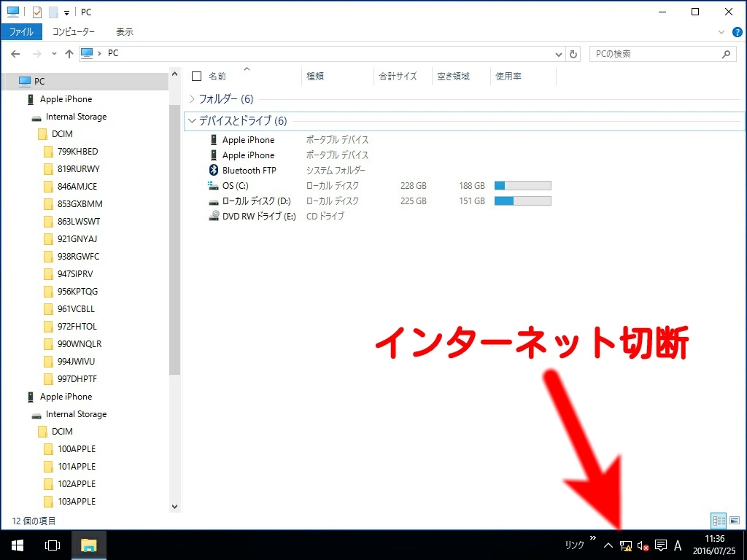747x560 pixels.
Task: Sort by 使用率 column header
Action: (508, 76)
